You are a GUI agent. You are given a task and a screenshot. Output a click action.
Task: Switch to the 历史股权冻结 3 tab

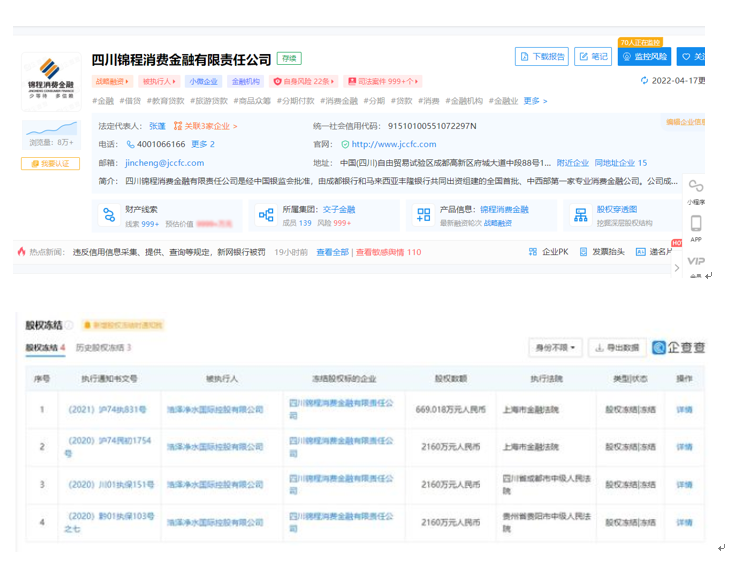103,348
